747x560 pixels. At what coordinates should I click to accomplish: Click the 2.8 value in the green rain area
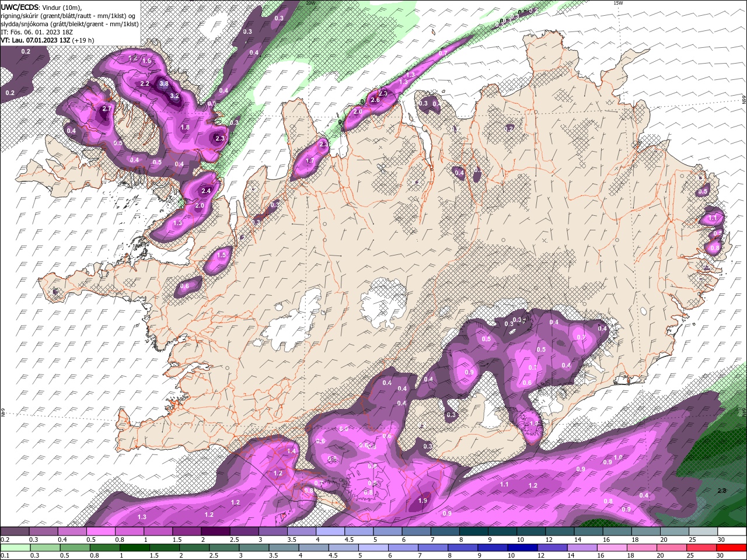(x=722, y=491)
